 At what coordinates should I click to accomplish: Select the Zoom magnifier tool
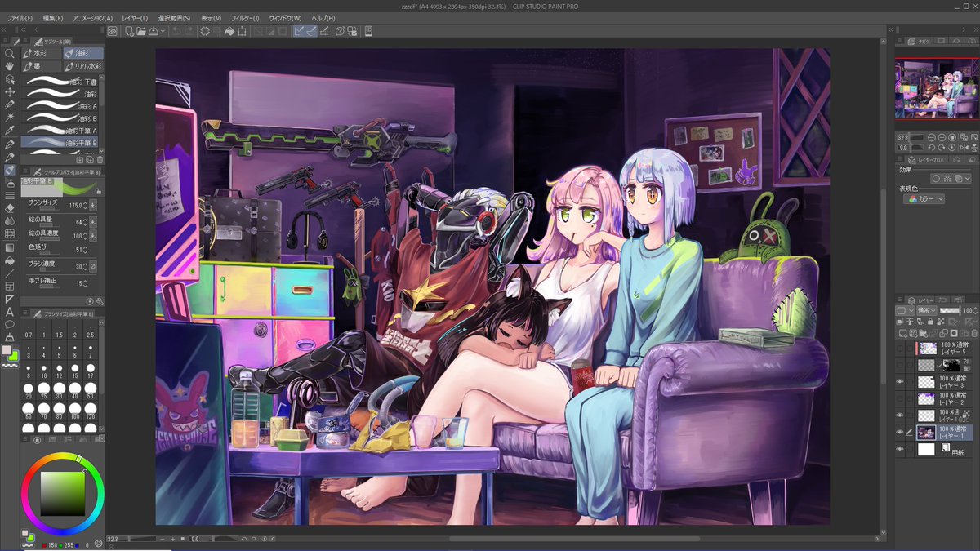pyautogui.click(x=10, y=54)
